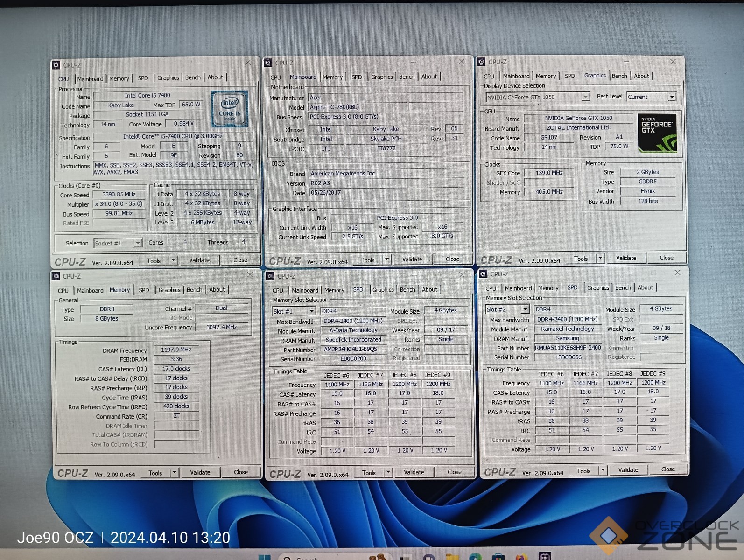The height and width of the screenshot is (560, 744).
Task: Click Validate in Motherboard window
Action: tap(412, 259)
